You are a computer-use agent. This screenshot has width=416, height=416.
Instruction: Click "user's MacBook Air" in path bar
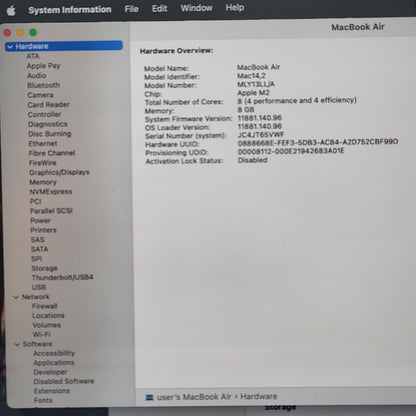pyautogui.click(x=194, y=397)
